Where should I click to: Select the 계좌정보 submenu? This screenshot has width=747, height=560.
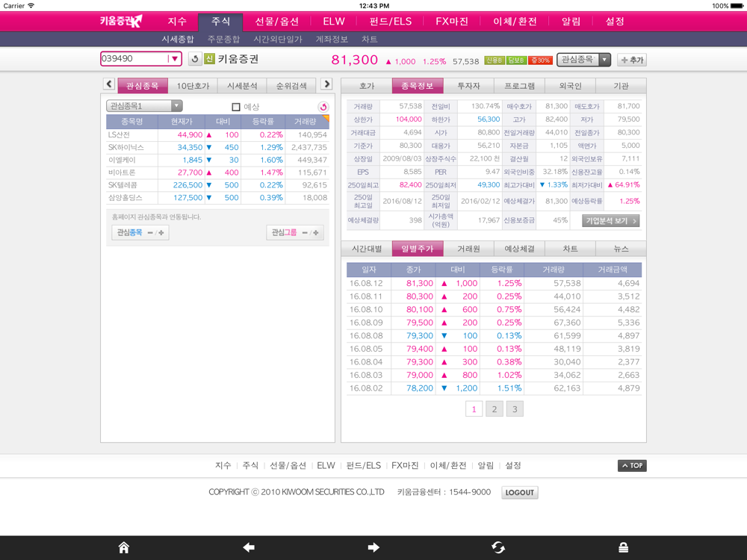point(332,39)
